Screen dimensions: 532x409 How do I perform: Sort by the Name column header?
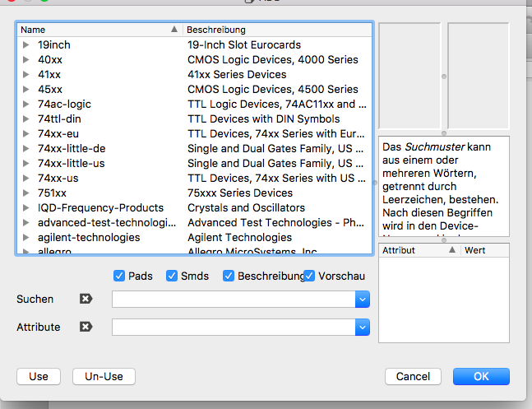[x=99, y=30]
